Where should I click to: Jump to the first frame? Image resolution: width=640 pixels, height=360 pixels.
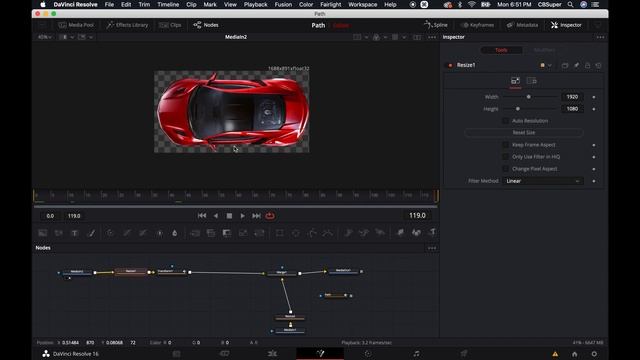[x=202, y=216]
